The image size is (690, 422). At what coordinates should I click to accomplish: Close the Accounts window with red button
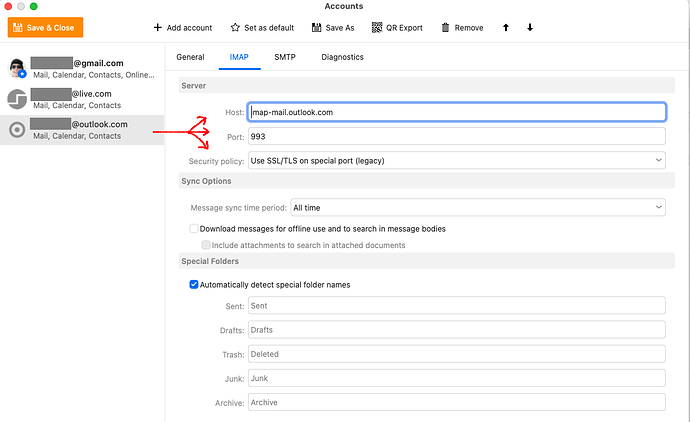[8, 6]
